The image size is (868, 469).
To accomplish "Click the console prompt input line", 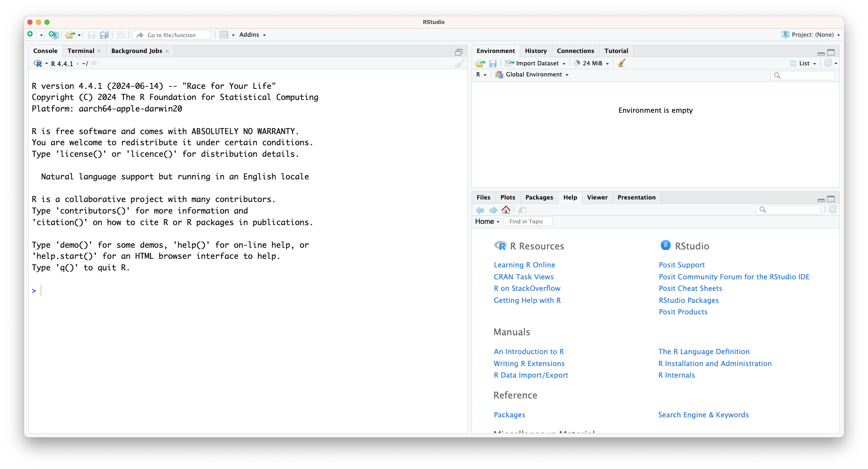I will click(248, 291).
